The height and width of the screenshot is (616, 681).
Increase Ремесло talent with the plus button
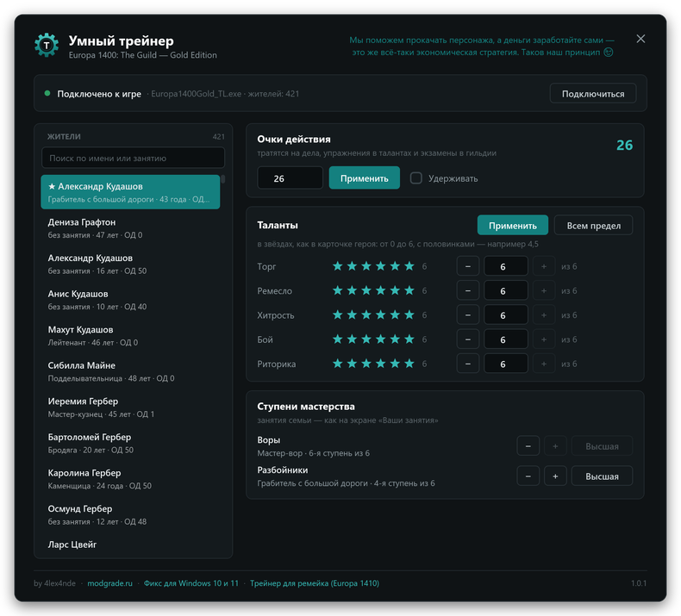(x=544, y=290)
